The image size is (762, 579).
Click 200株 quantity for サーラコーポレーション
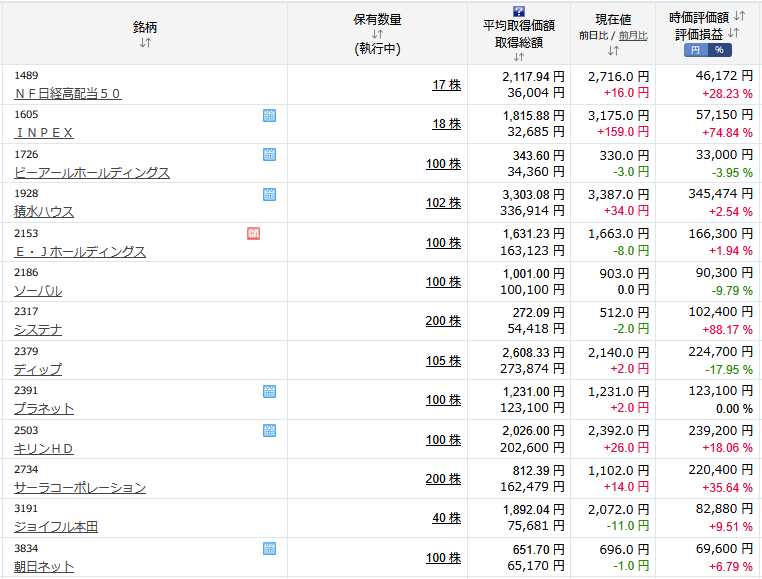pyautogui.click(x=443, y=479)
